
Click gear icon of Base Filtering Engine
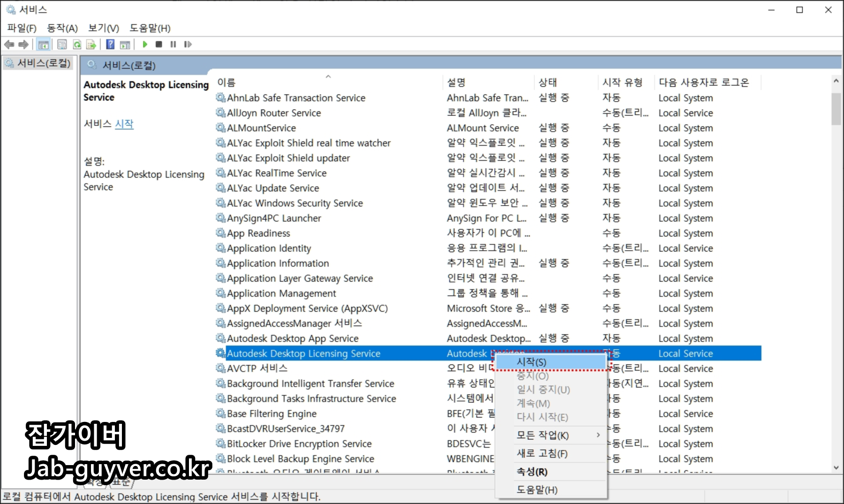coord(221,414)
